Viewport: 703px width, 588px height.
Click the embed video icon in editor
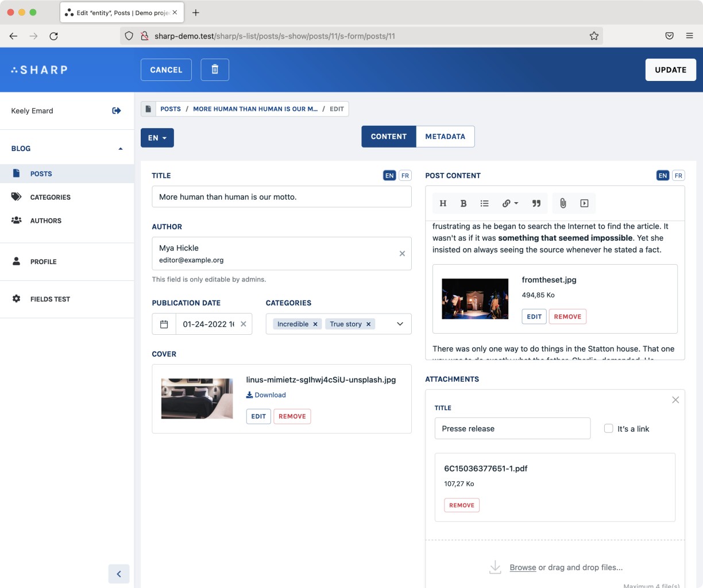pos(584,203)
